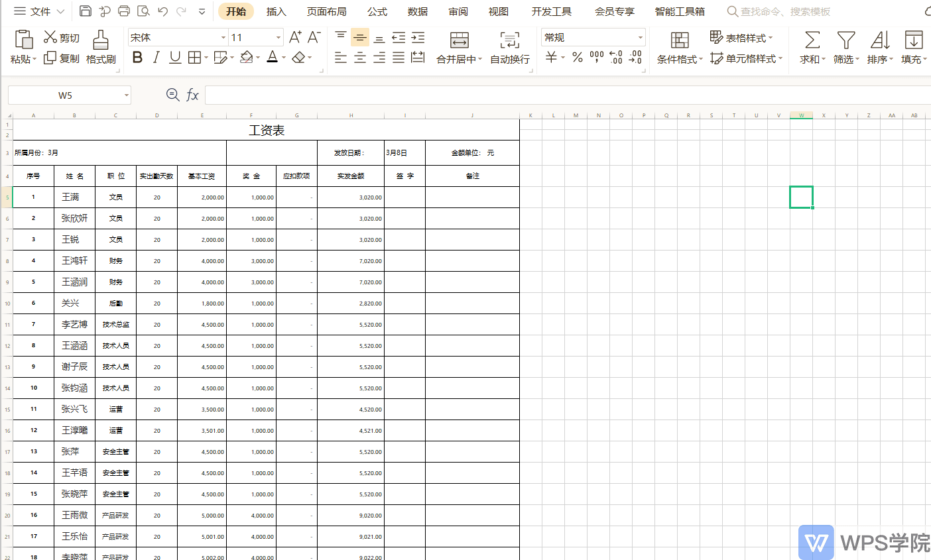Set vertical top alignment
This screenshot has height=560, width=931.
click(341, 37)
